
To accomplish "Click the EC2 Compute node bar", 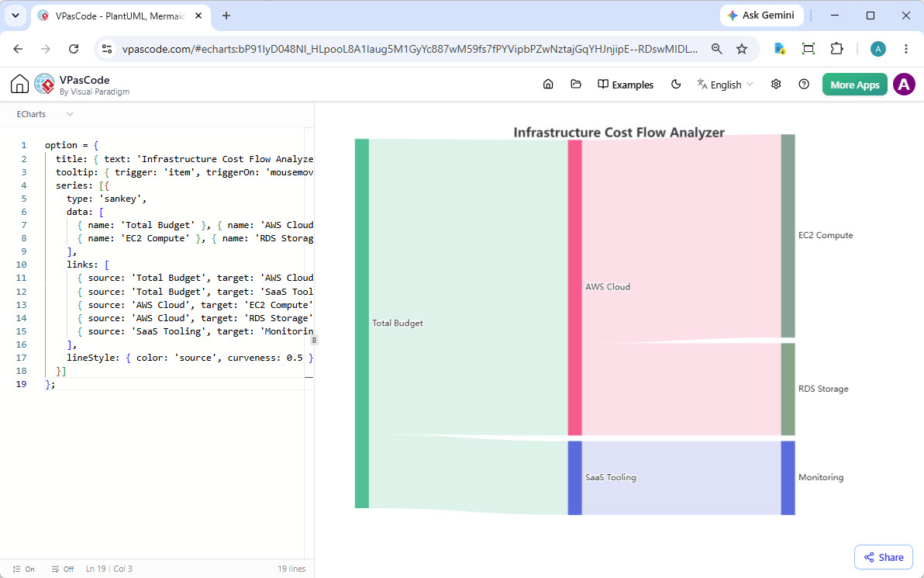I will pos(788,235).
